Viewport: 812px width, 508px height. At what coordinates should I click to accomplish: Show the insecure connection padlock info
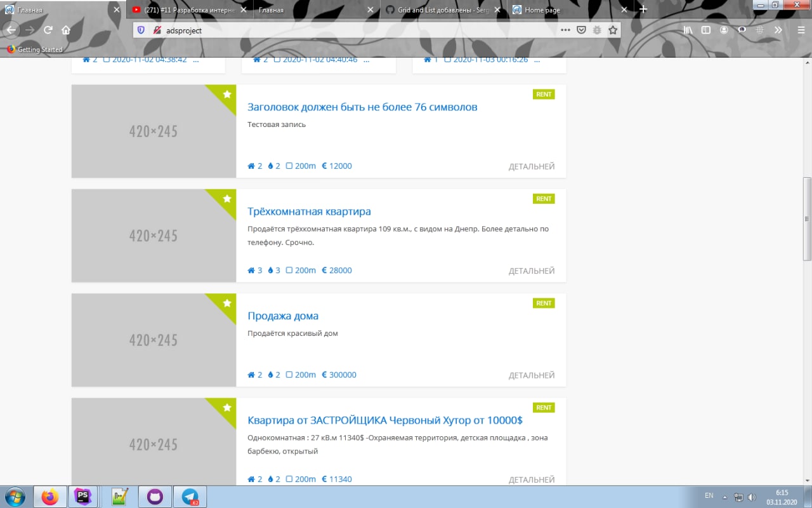(x=157, y=30)
